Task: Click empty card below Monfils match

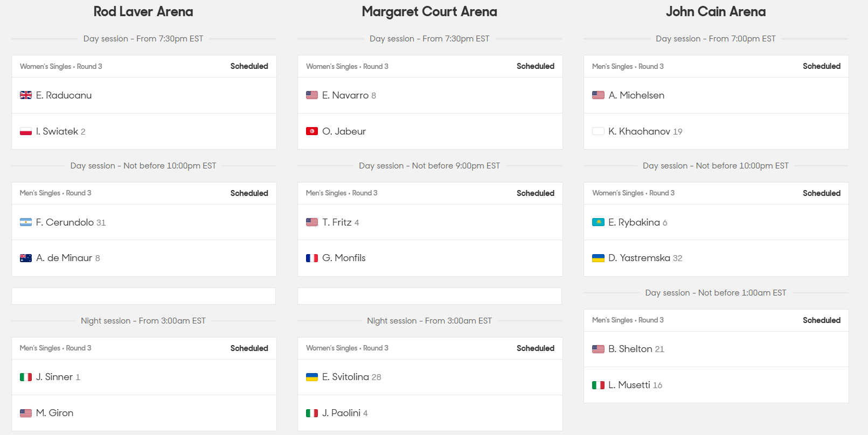Action: coord(429,296)
